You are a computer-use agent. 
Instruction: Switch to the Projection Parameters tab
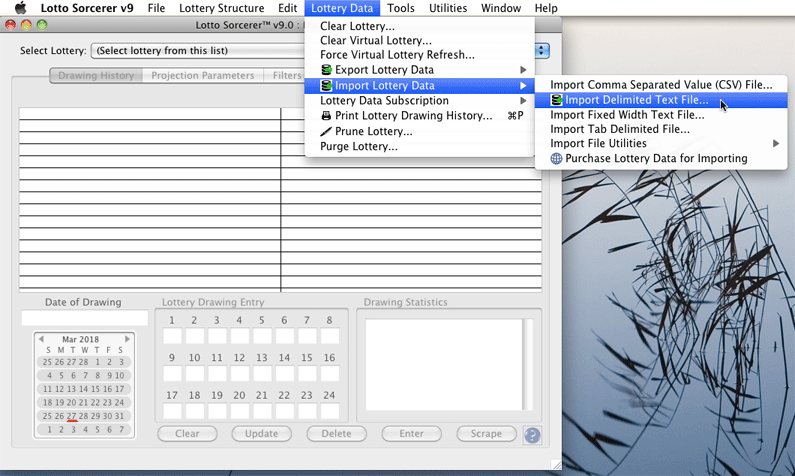(203, 75)
